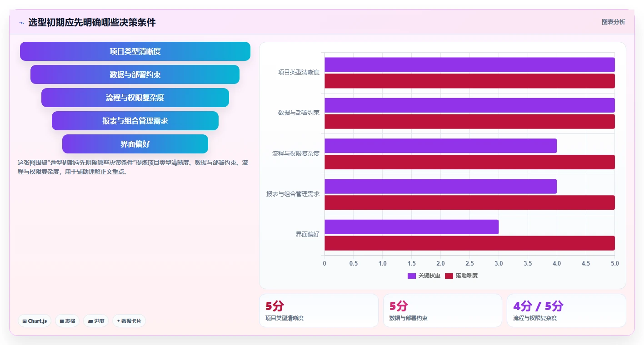Open the 4分 / 5分 流程与权限复杂度 card
Viewport: 644px width, 345px height.
[566, 310]
